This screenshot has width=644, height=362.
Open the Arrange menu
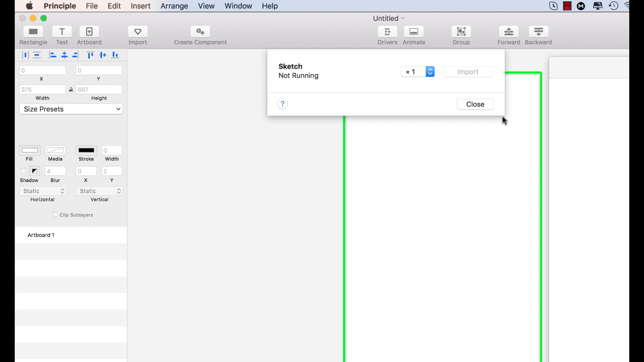[174, 6]
